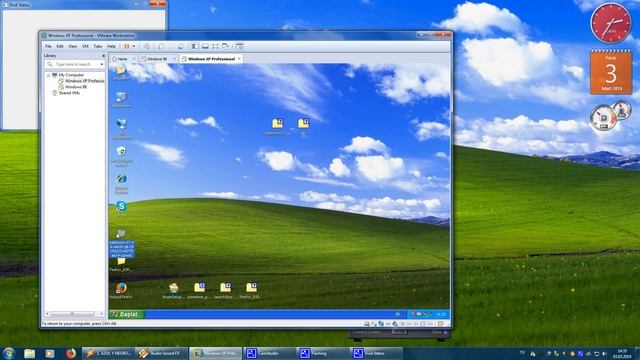Screen dimensions: 640x360
Task: Switch to Studio Sound FX taskbar window
Action: 161,353
